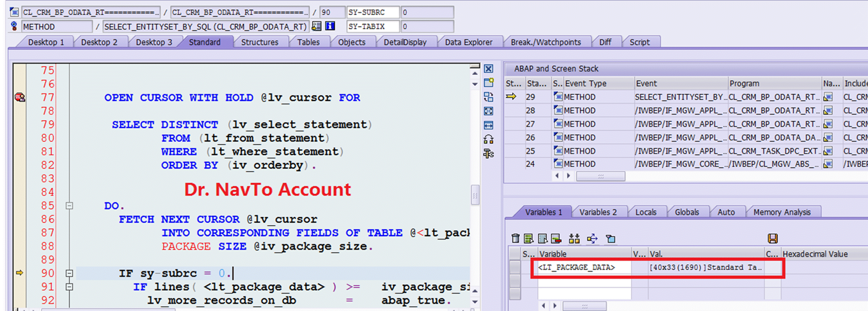This screenshot has height=311, width=868.
Task: Collapse the IF block at line 90
Action: 69,273
